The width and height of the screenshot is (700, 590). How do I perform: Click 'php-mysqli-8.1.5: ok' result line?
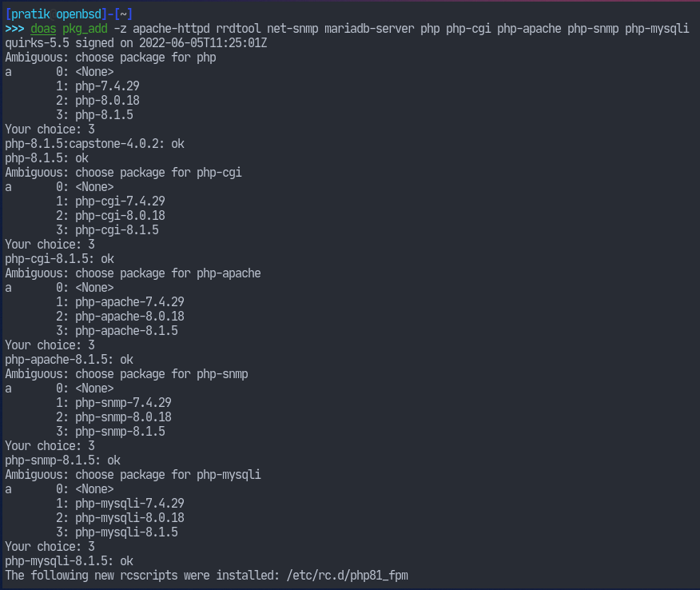point(70,561)
